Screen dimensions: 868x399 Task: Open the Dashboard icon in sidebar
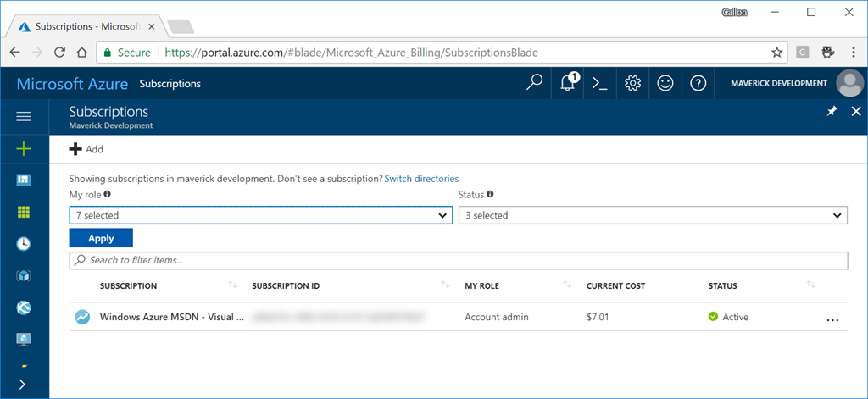[x=24, y=180]
